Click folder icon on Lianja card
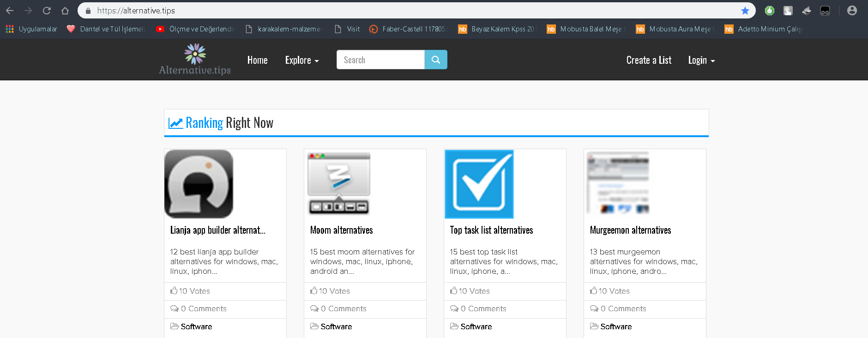Viewport: 868px width, 338px height. 175,326
